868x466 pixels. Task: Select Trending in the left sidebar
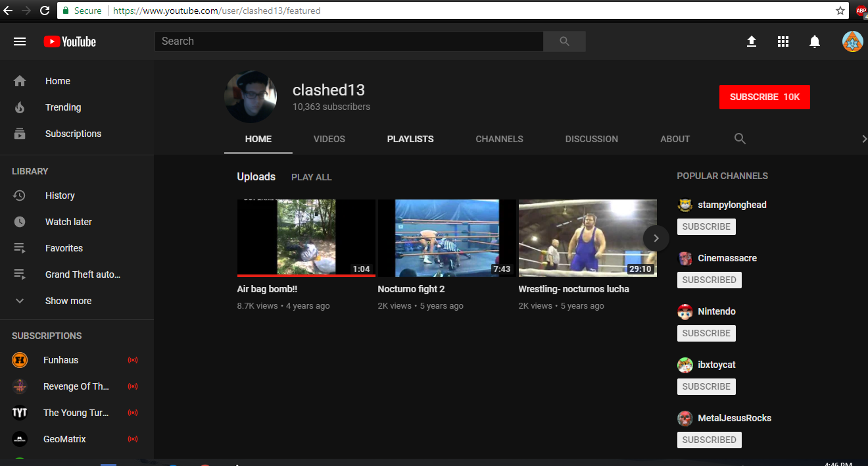click(x=62, y=107)
